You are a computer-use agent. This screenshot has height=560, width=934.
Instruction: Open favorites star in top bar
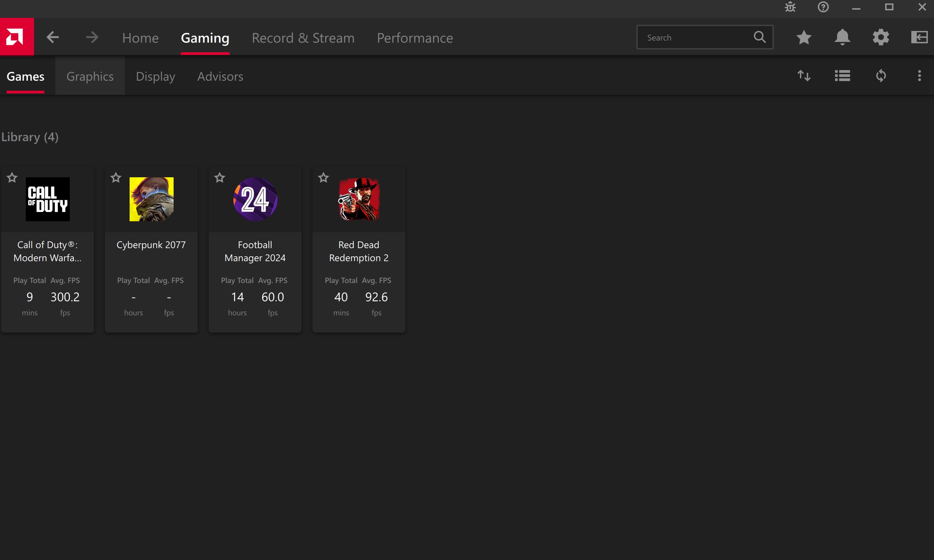tap(804, 37)
